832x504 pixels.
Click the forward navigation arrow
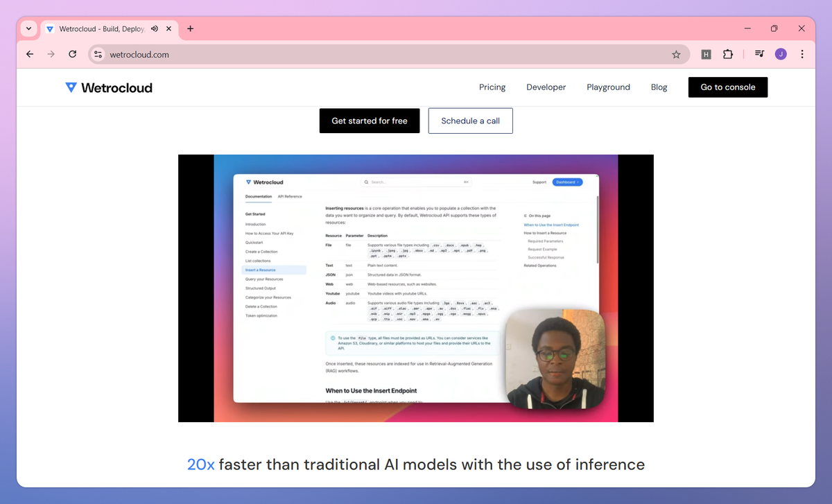click(51, 53)
